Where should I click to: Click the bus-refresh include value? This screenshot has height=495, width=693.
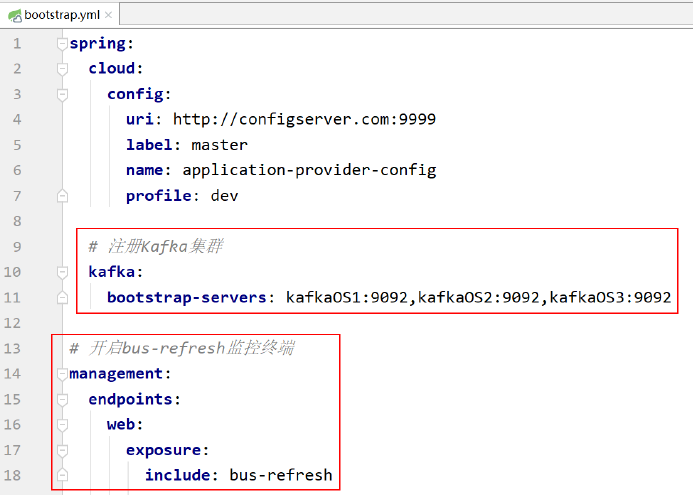281,475
